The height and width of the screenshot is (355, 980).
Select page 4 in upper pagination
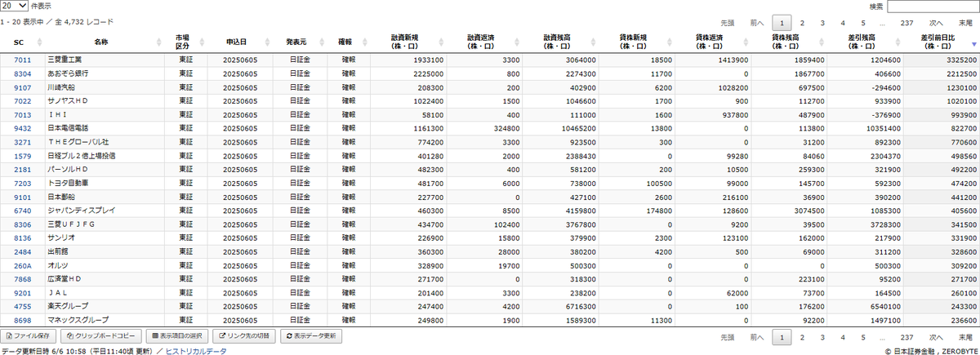click(843, 23)
